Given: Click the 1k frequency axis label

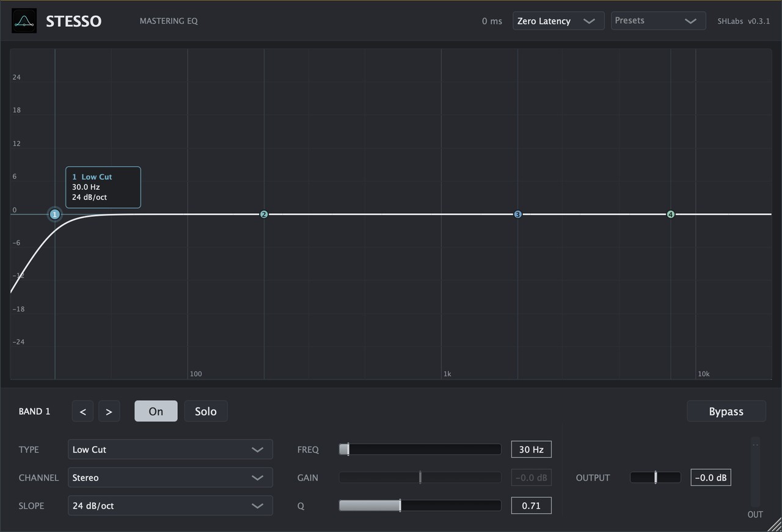Looking at the screenshot, I should [447, 374].
